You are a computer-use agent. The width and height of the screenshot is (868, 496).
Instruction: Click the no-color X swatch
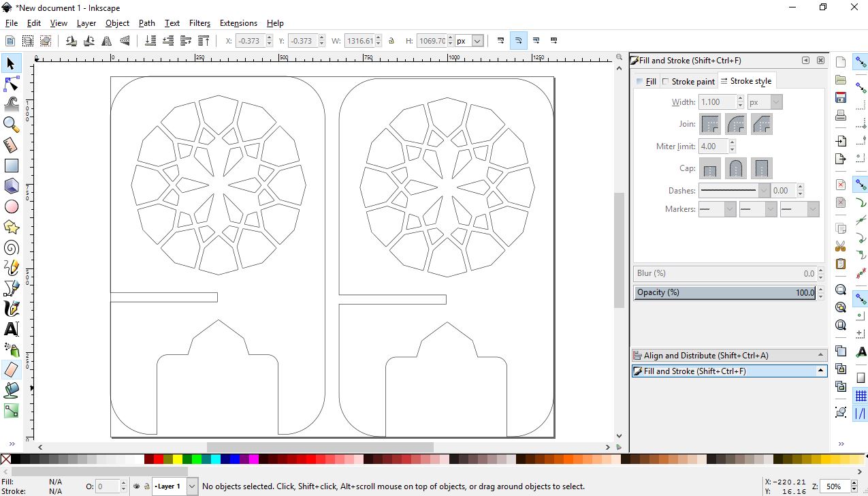click(5, 460)
